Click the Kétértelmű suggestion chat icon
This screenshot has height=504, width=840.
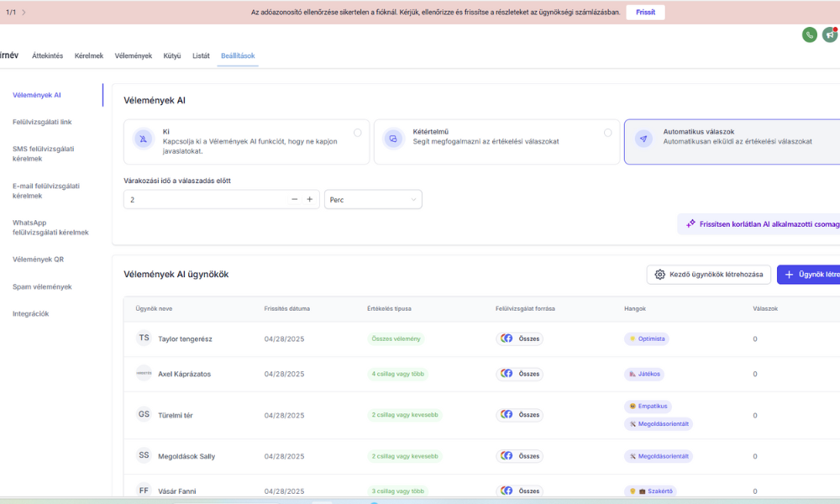coord(393,139)
